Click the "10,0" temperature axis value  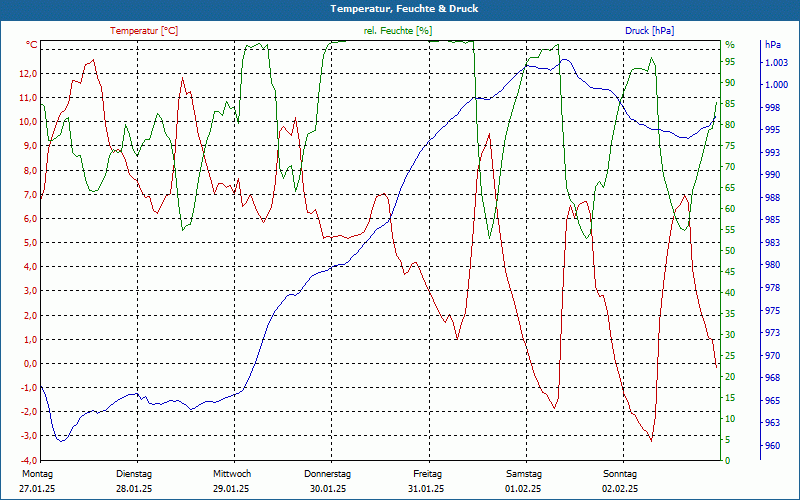[28, 121]
